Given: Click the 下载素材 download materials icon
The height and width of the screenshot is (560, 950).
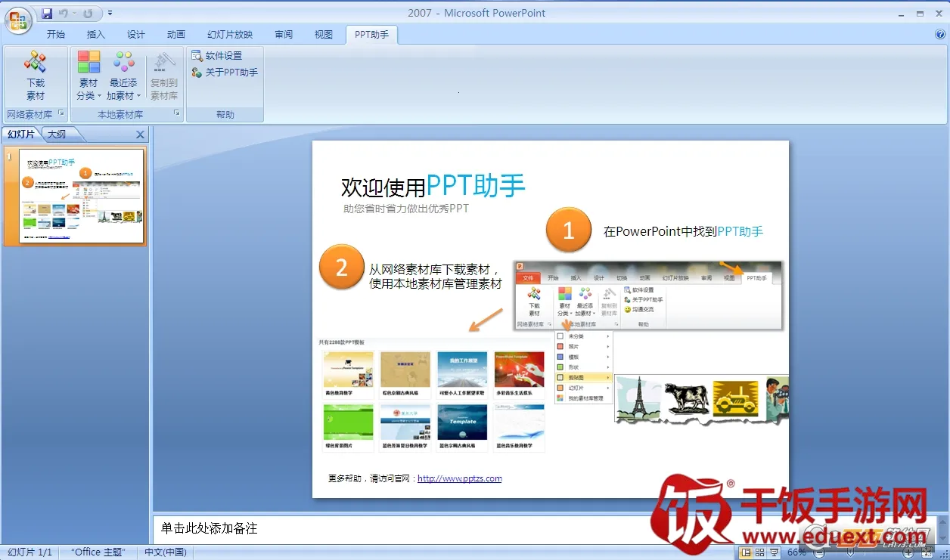Looking at the screenshot, I should (36, 76).
